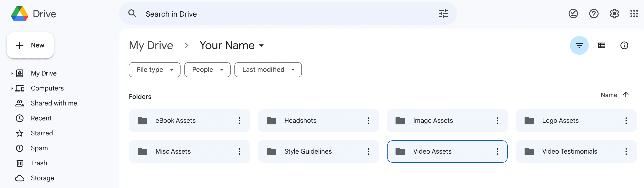This screenshot has width=644, height=188.
Task: Toggle the search filter chips button
Action: pos(579,45)
